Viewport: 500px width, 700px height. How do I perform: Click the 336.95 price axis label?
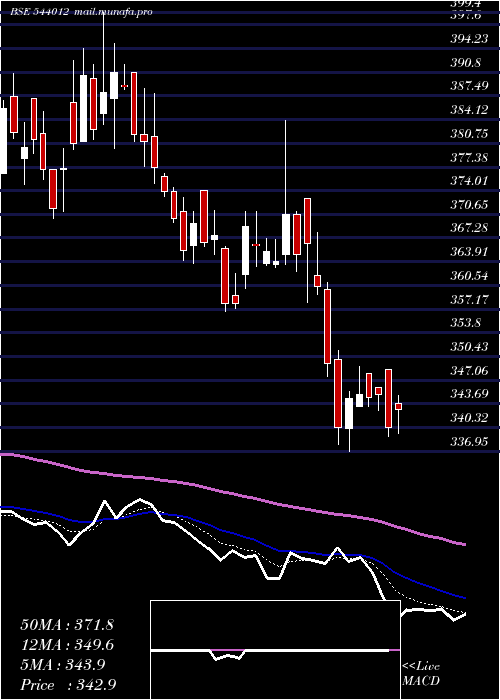(x=469, y=442)
